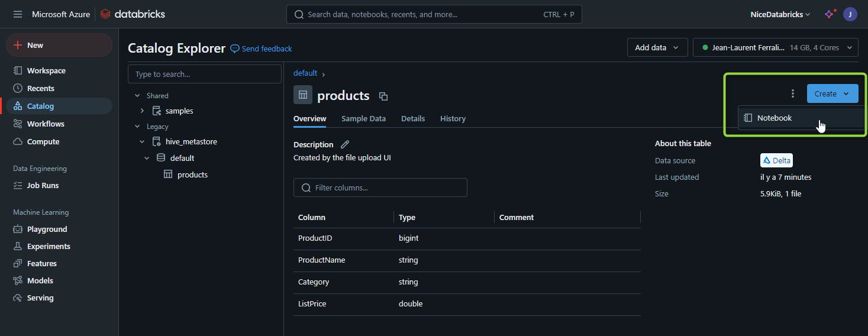Select the samples catalog in the tree
This screenshot has width=868, height=336.
(x=179, y=111)
